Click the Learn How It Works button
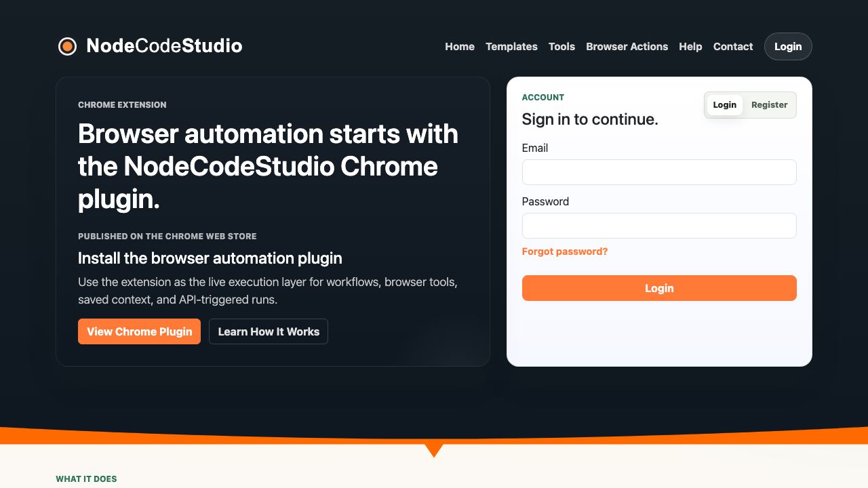Viewport: 868px width, 488px height. (x=269, y=331)
